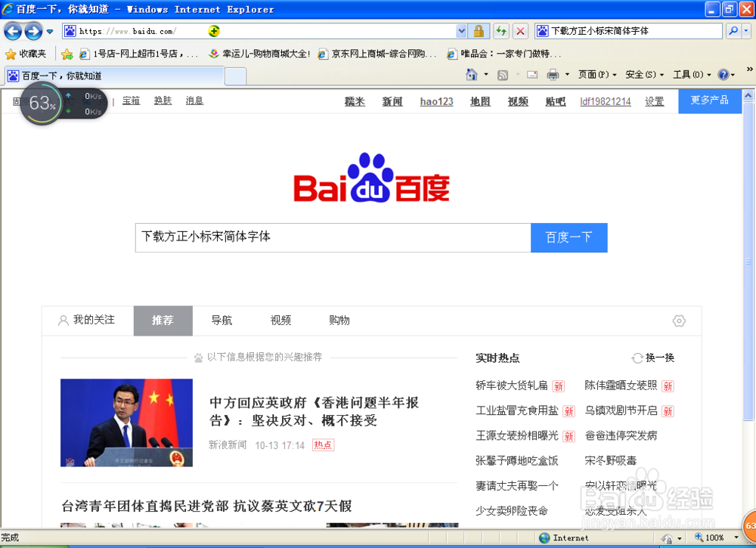
Task: Open the 页面(P) menu
Action: (x=597, y=75)
